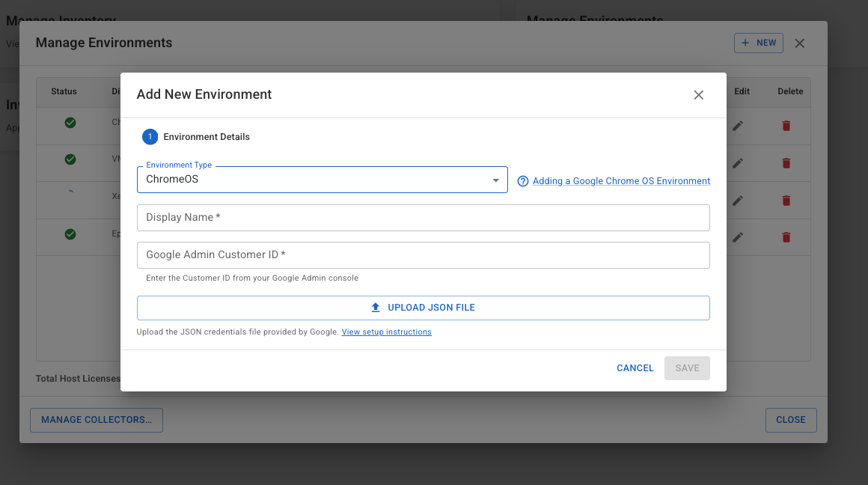Click the Environment Type dropdown arrow
The width and height of the screenshot is (868, 485).
point(495,180)
